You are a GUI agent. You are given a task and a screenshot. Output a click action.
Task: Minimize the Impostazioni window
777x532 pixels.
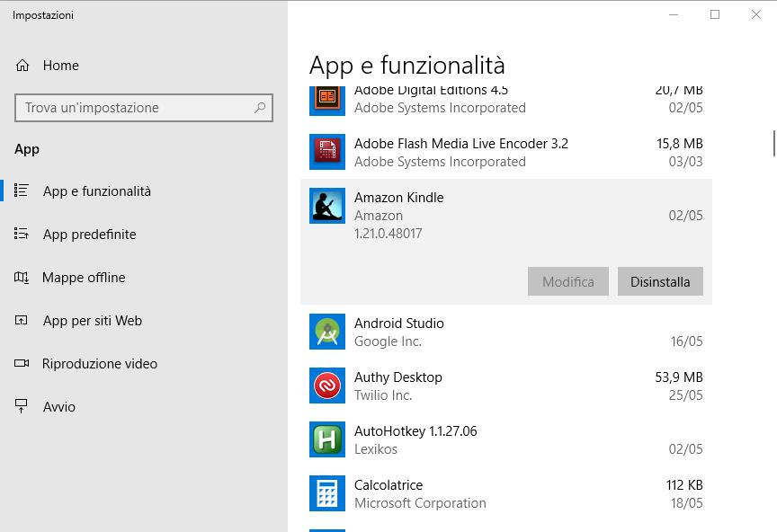coord(674,15)
